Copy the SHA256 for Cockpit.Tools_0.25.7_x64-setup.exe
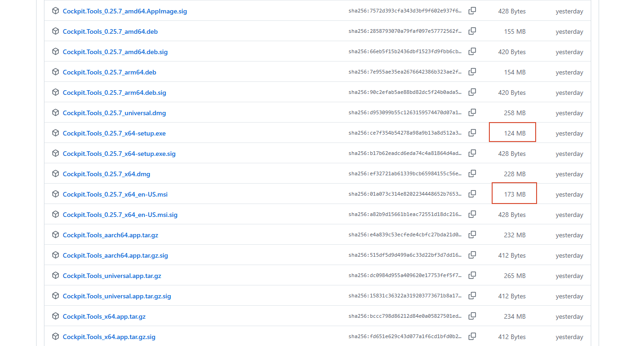 [x=472, y=133]
